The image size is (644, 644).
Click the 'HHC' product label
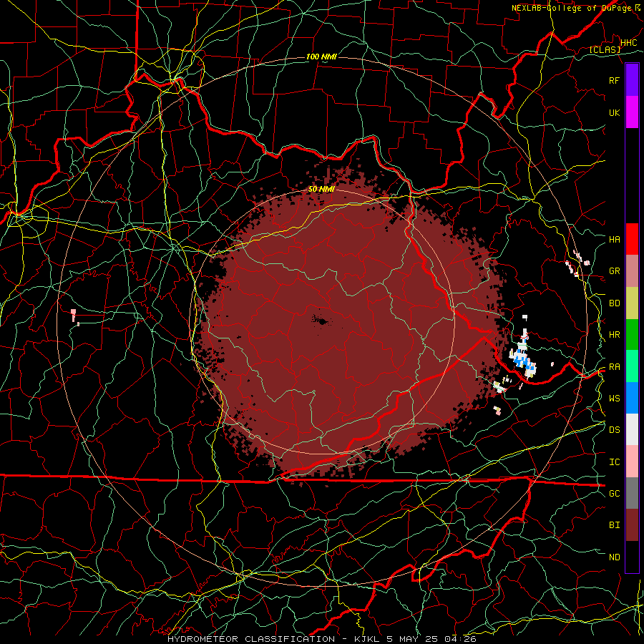[x=628, y=43]
